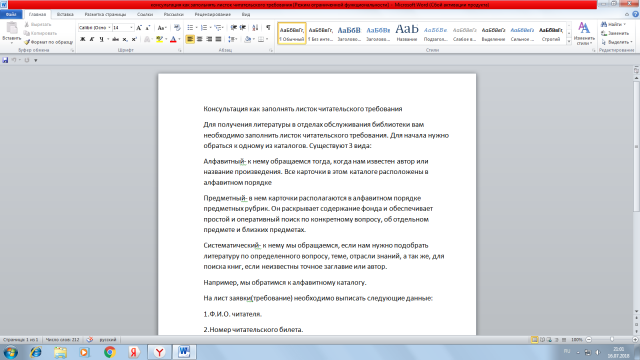Click the Text Effects icon
The image size is (640, 360).
tap(147, 39)
